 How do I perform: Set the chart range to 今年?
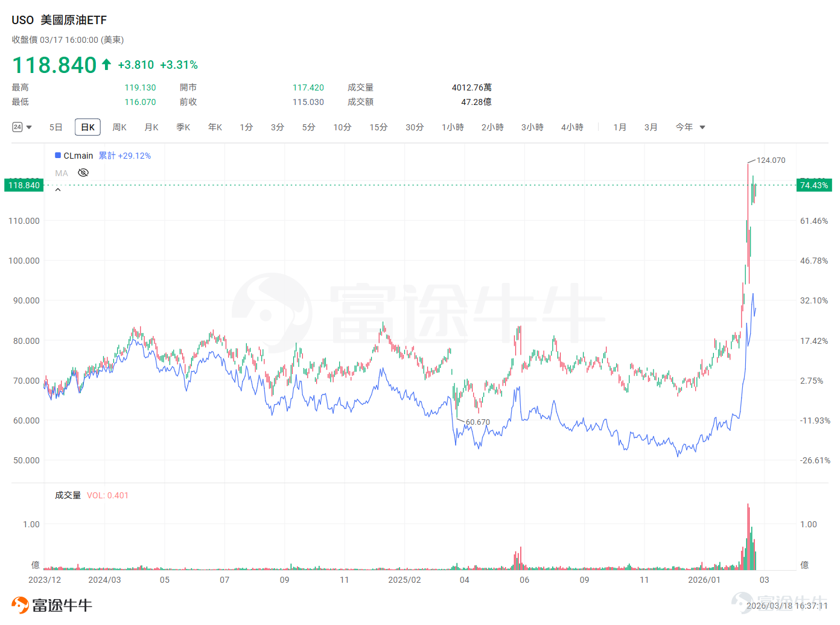(684, 127)
